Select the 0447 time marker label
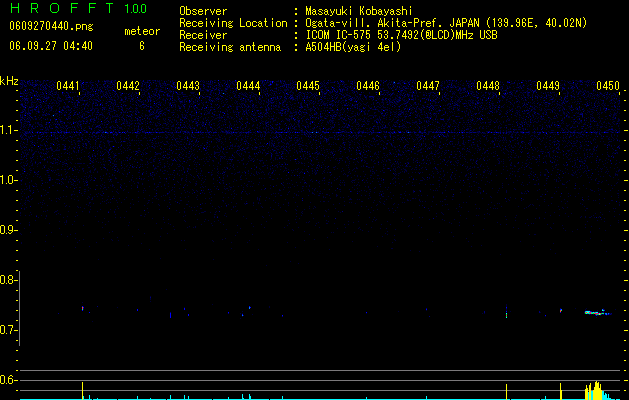Viewport: 629px width, 400px height. pos(428,86)
